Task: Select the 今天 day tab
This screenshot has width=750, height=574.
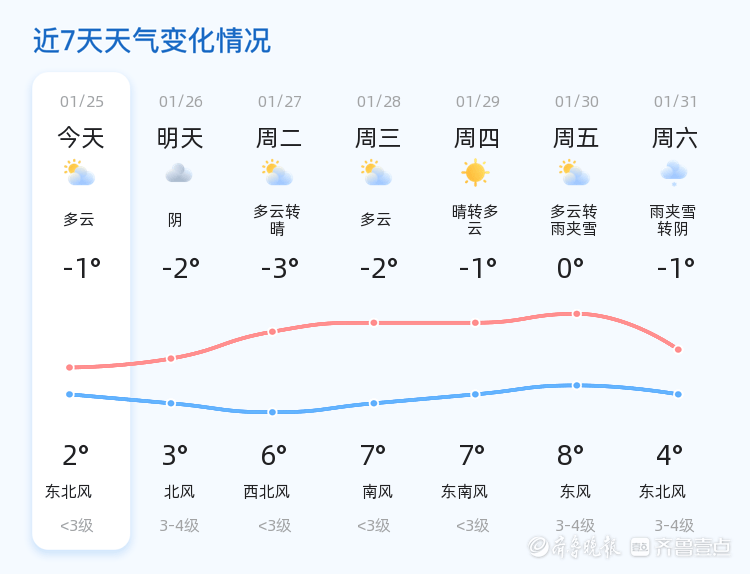Action: tap(81, 138)
